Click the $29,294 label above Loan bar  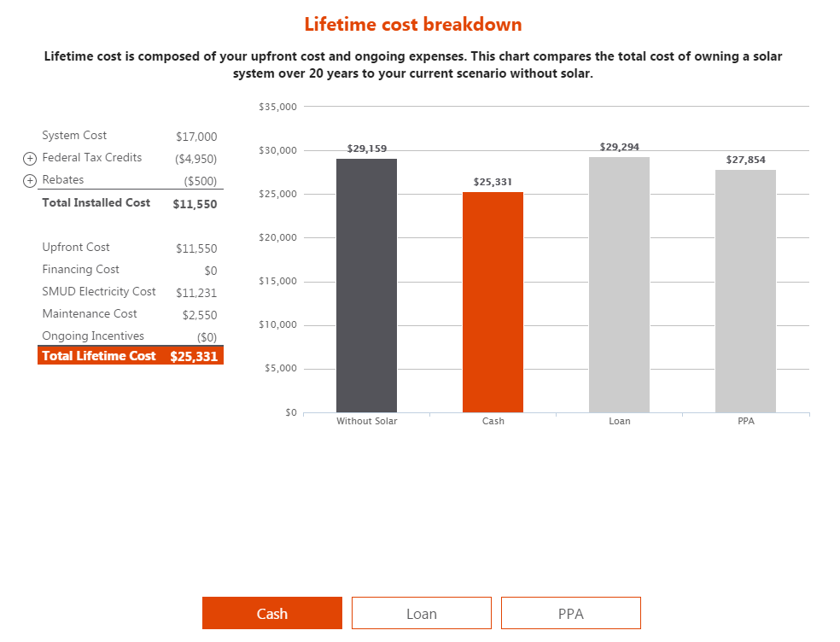click(x=619, y=147)
